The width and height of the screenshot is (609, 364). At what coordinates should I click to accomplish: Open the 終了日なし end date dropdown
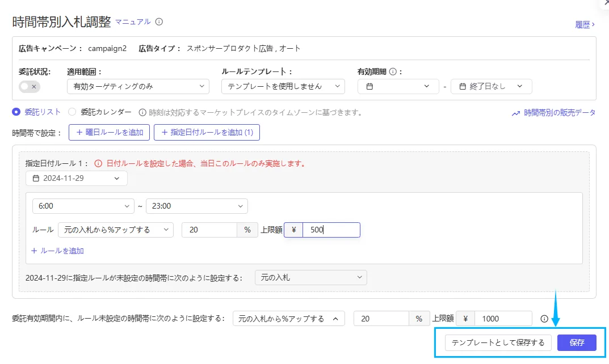click(x=492, y=87)
